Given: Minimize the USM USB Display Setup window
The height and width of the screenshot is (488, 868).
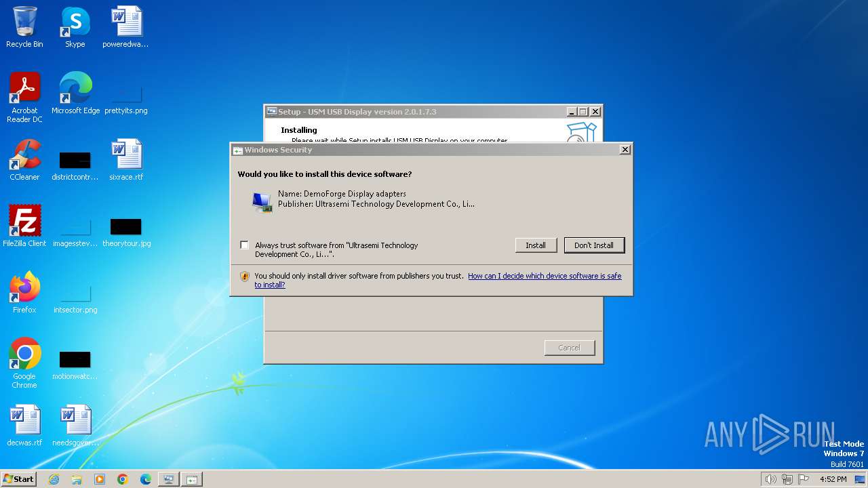Looking at the screenshot, I should [572, 112].
